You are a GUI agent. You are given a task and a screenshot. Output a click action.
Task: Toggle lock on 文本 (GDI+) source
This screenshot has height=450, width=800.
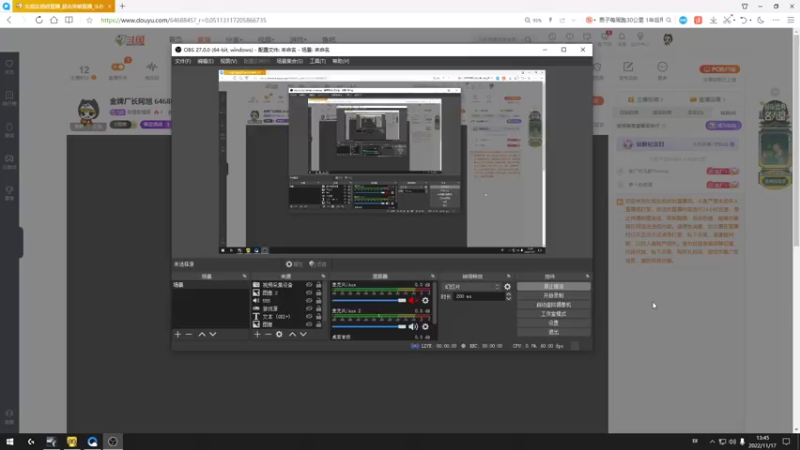point(318,316)
